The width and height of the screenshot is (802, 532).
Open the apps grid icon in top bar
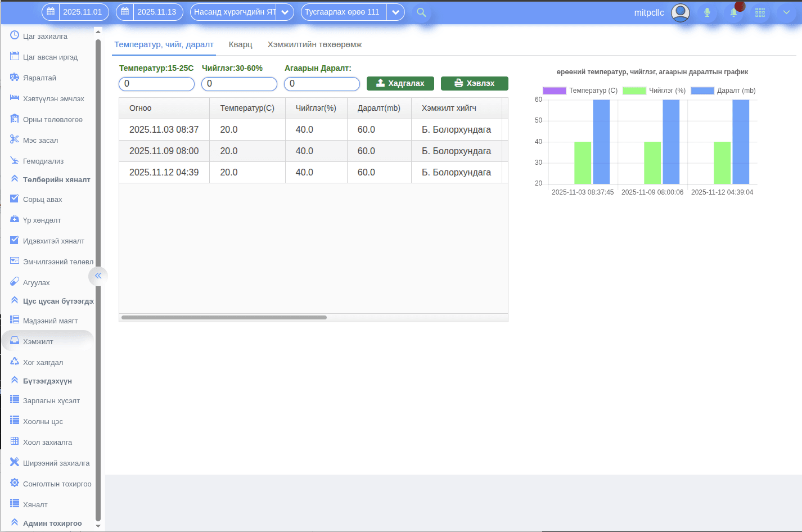pyautogui.click(x=760, y=12)
